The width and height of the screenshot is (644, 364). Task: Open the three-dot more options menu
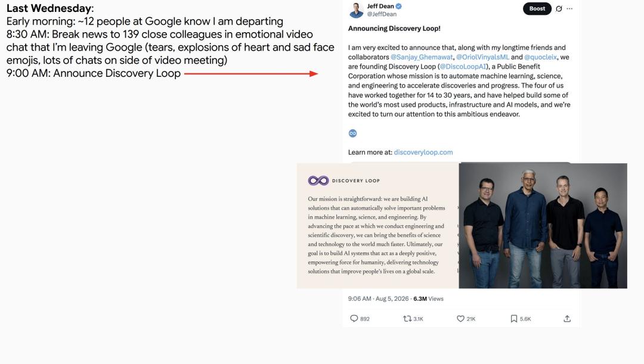coord(569,8)
